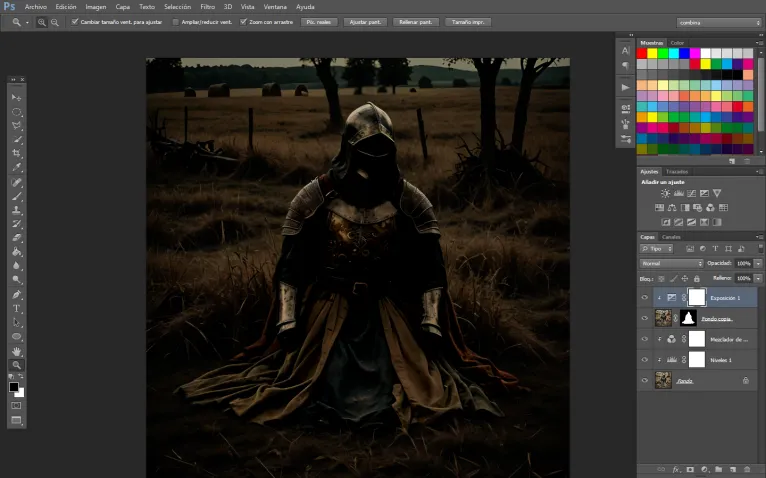Add a Color Balance adjustment
Image resolution: width=766 pixels, height=478 pixels.
pyautogui.click(x=672, y=208)
